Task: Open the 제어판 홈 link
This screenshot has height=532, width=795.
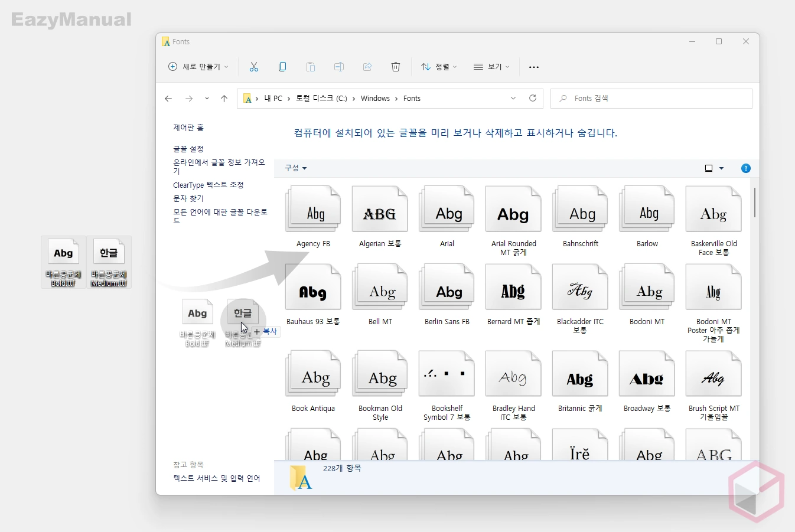Action: click(x=188, y=128)
